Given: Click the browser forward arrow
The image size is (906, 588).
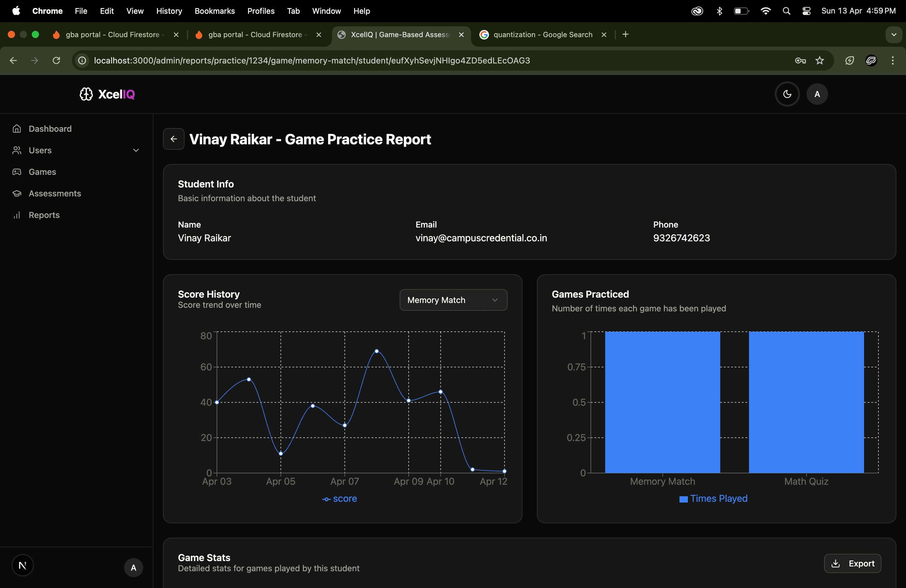Looking at the screenshot, I should click(35, 60).
